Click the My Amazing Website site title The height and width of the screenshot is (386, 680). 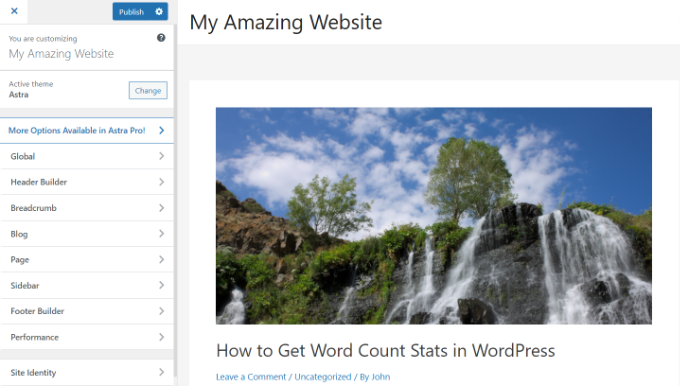(286, 23)
